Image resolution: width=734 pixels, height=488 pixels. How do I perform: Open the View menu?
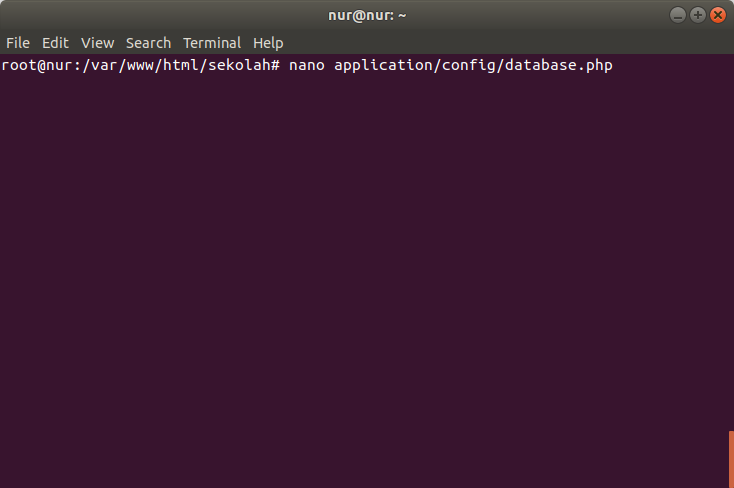click(97, 43)
